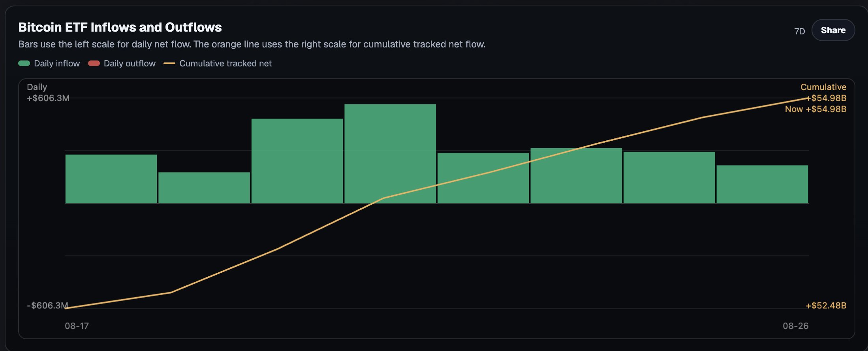868x351 pixels.
Task: Click the +$52.48B right axis label
Action: (x=826, y=306)
